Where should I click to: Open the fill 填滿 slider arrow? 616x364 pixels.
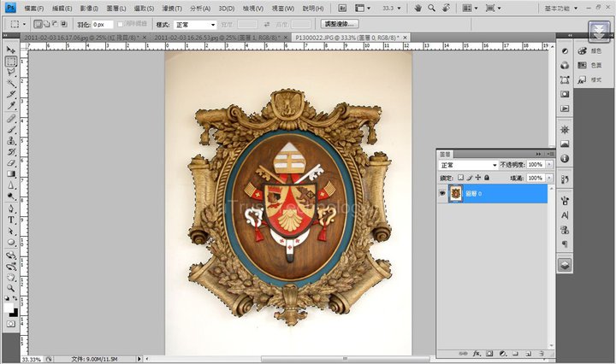[x=549, y=178]
